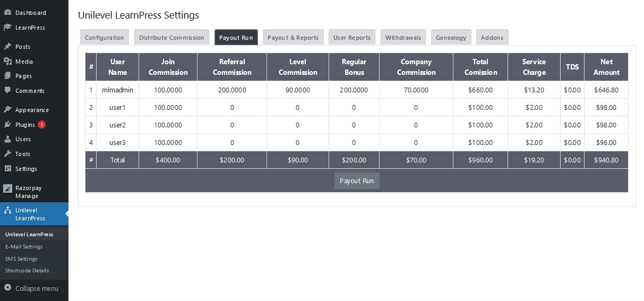Click the LearnPress graduation cap icon
Image resolution: width=644 pixels, height=301 pixels.
pyautogui.click(x=7, y=27)
